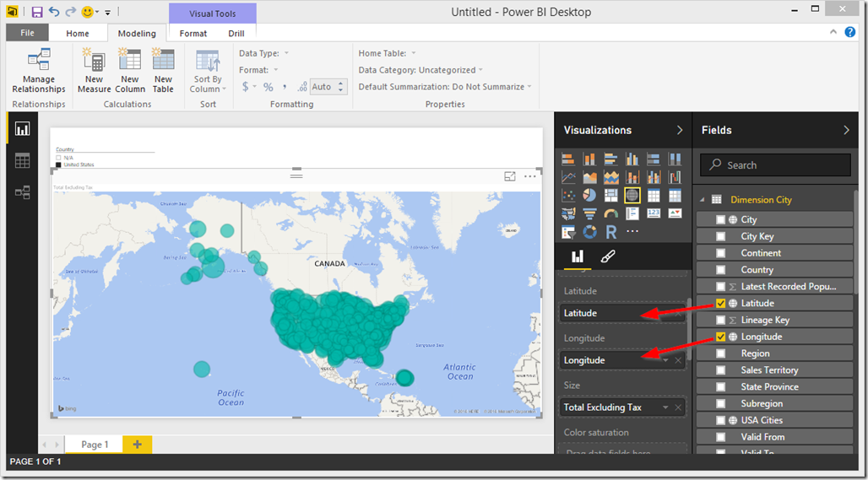The height and width of the screenshot is (480, 868).
Task: Check the State Province field checkbox
Action: point(721,386)
